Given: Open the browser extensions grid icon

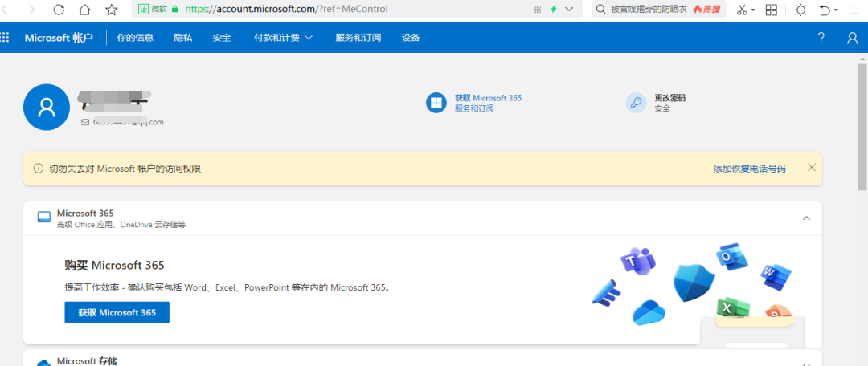Looking at the screenshot, I should tap(771, 10).
